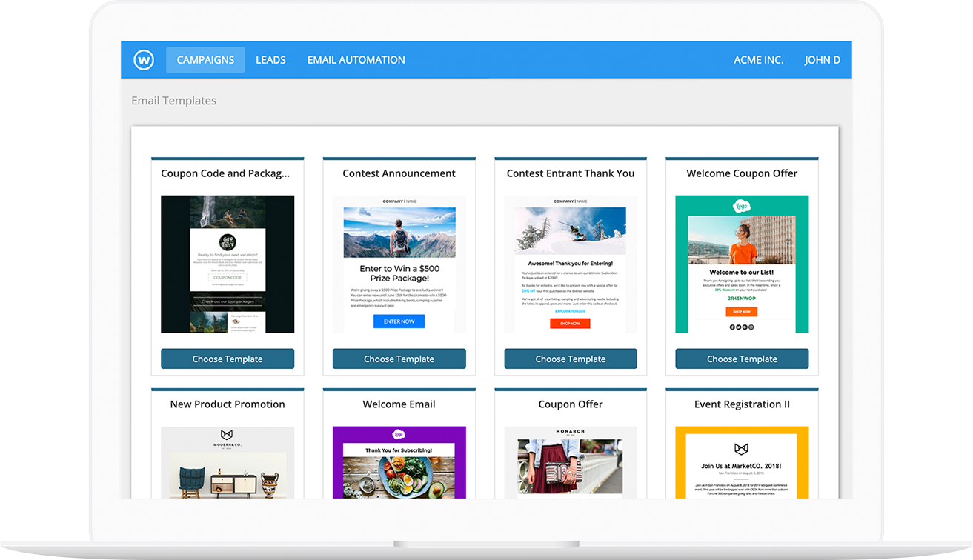The width and height of the screenshot is (973, 560).
Task: Click the Wishpond logo icon
Action: [144, 60]
